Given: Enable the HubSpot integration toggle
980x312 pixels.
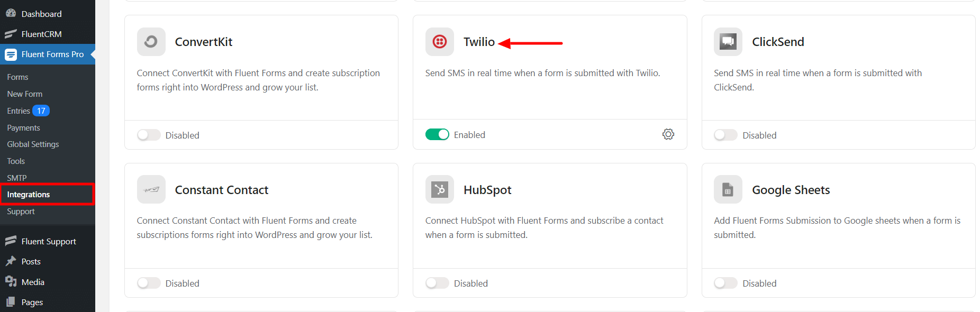Looking at the screenshot, I should [437, 283].
